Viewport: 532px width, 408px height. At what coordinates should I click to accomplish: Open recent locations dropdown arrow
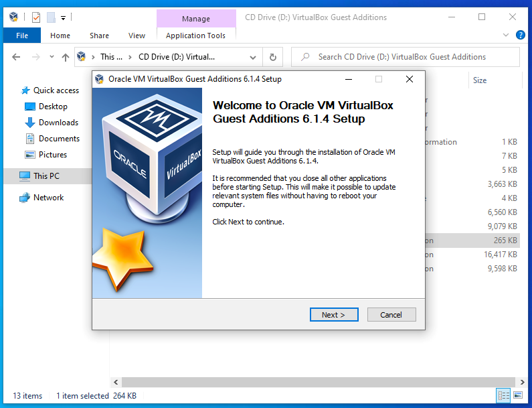point(52,57)
